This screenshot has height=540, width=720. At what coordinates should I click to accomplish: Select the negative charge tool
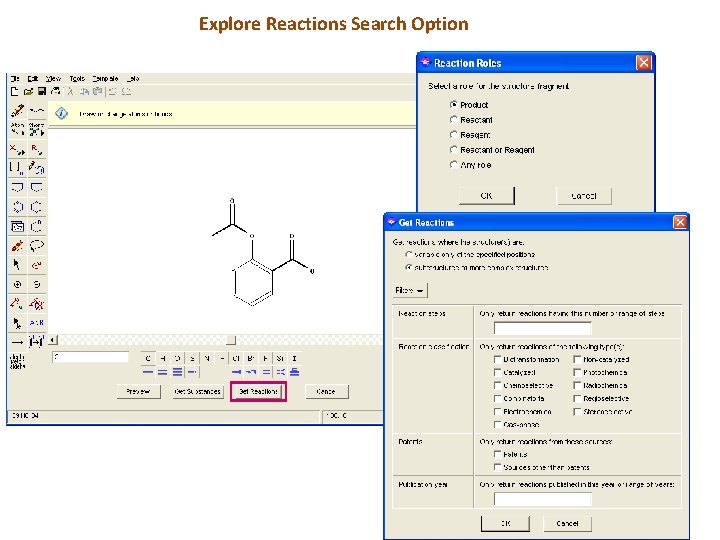point(37,284)
